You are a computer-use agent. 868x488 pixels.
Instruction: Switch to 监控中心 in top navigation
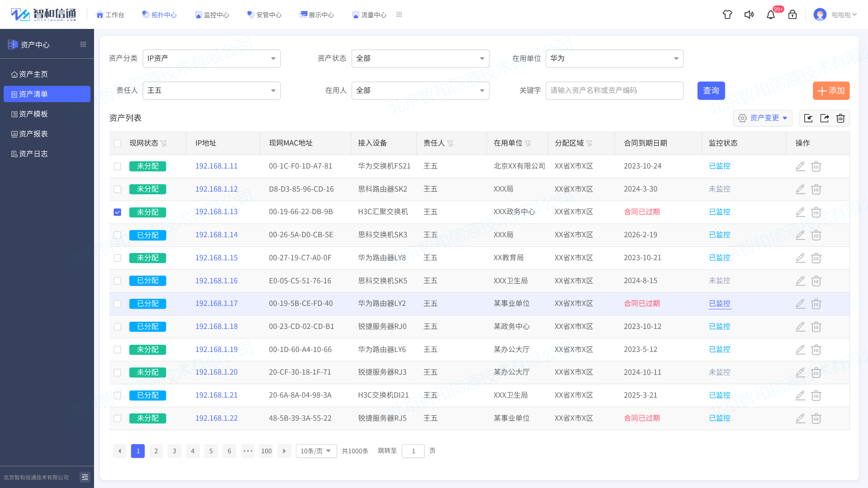[212, 14]
